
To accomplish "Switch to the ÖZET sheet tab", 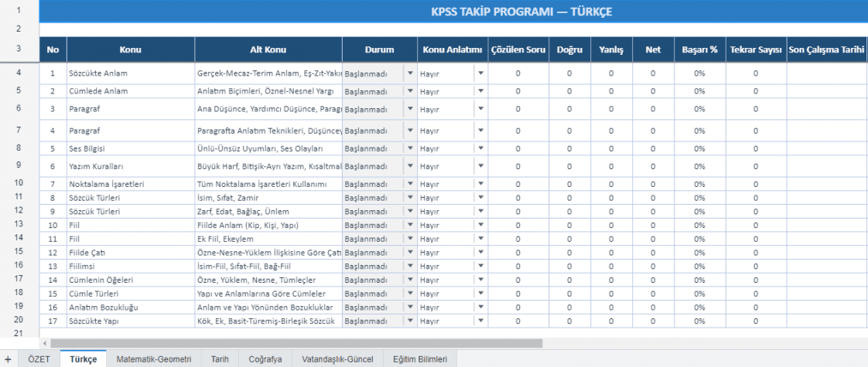I will (39, 359).
